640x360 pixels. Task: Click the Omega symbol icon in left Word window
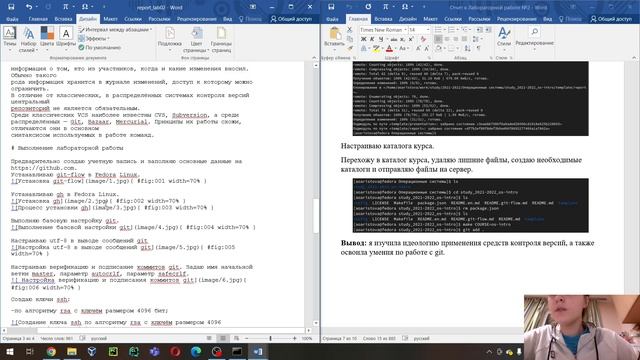pyautogui.click(x=84, y=7)
